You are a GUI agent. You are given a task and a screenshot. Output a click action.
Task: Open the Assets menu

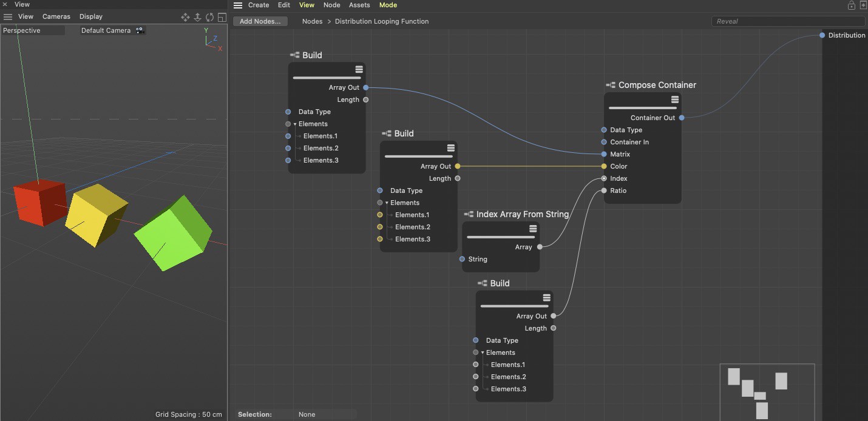pos(359,5)
